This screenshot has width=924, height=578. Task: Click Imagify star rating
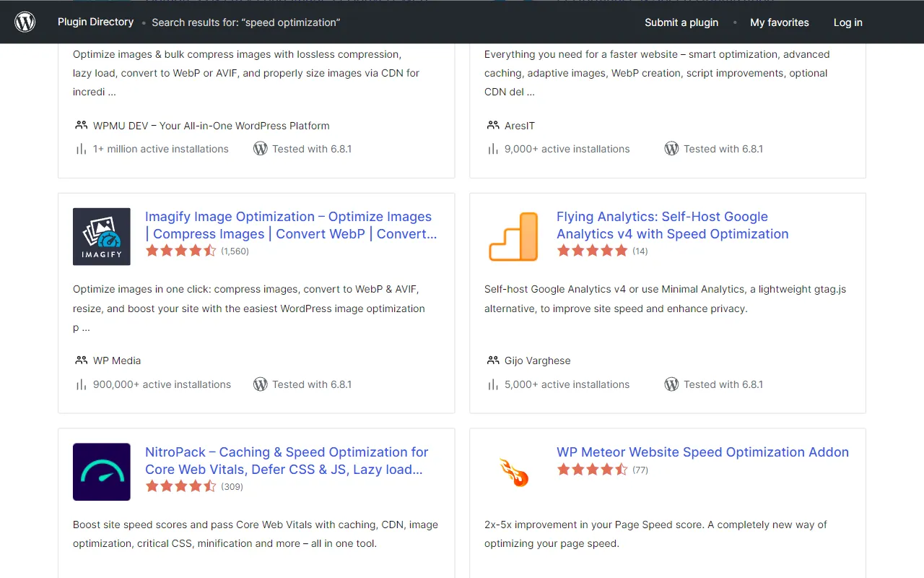point(181,251)
